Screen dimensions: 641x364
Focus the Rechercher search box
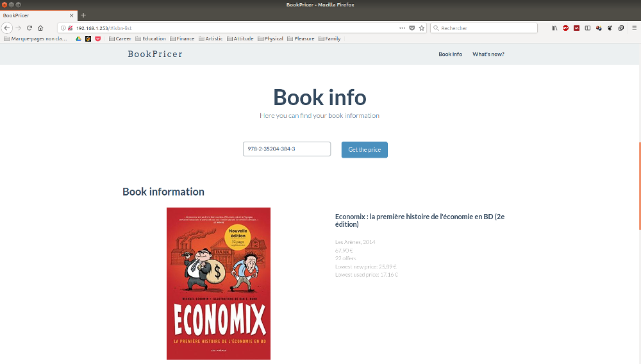point(484,28)
